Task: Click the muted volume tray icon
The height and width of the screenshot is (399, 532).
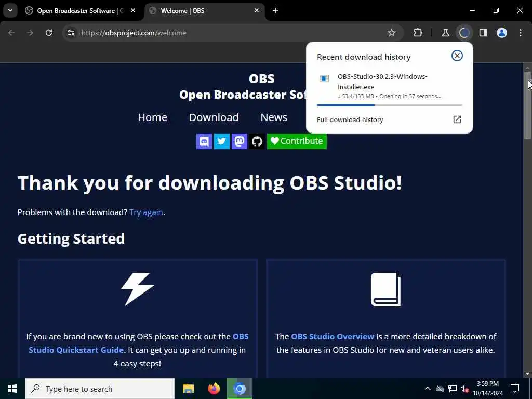Action: (x=465, y=389)
